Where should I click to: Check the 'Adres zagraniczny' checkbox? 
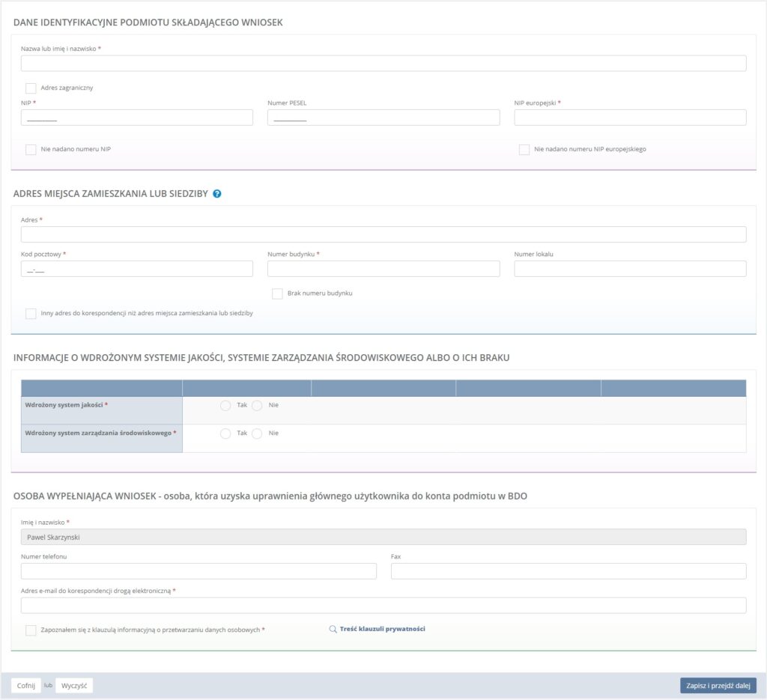point(31,88)
